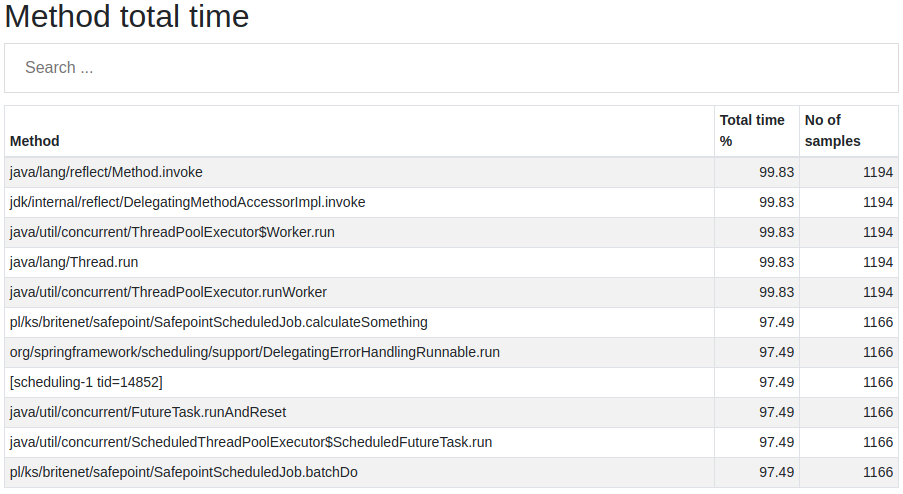Click 1166 samples in FutureTask.runAndReset row

pos(878,412)
